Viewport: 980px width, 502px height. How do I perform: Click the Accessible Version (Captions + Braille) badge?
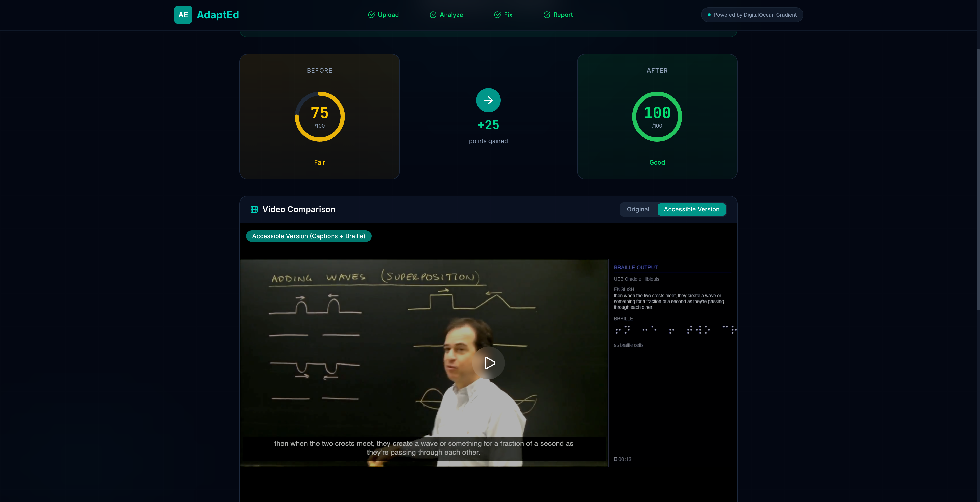pyautogui.click(x=309, y=236)
